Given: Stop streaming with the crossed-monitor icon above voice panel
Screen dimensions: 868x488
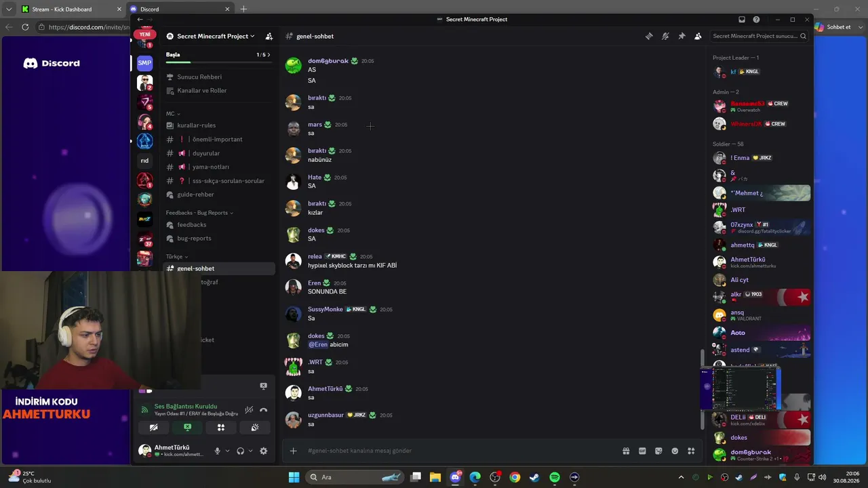Looking at the screenshot, I should pyautogui.click(x=264, y=386).
